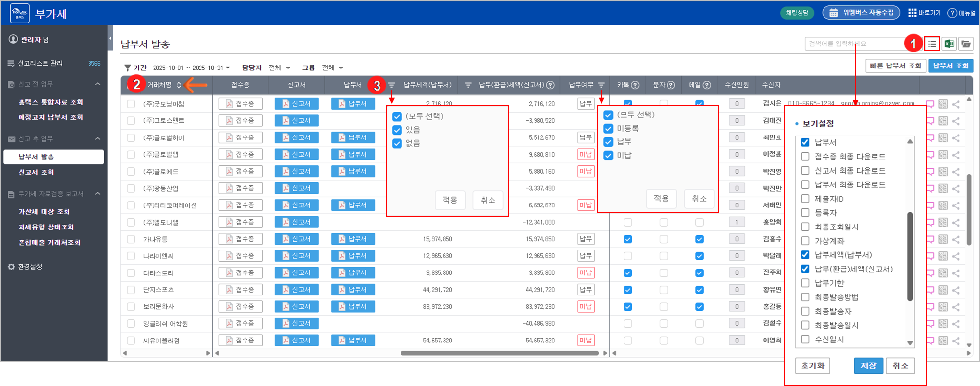The width and height of the screenshot is (980, 386).
Task: Click the share icon in the 보리문화사 row
Action: tap(956, 307)
